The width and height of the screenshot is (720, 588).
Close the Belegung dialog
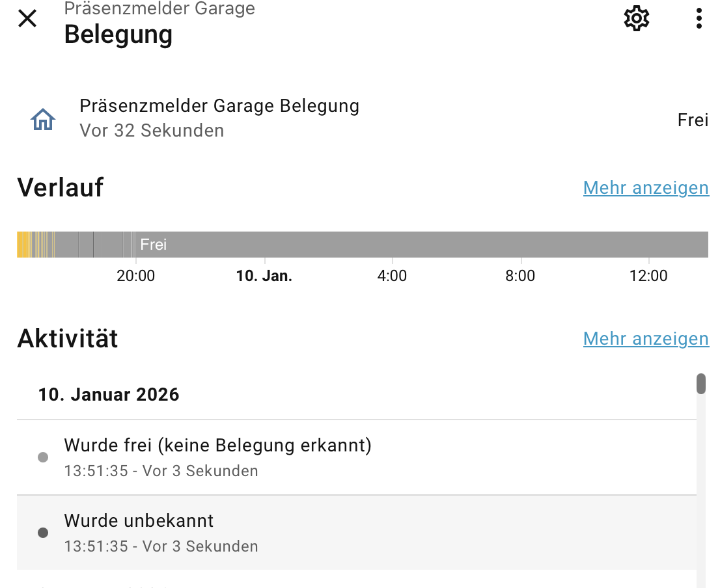click(27, 18)
